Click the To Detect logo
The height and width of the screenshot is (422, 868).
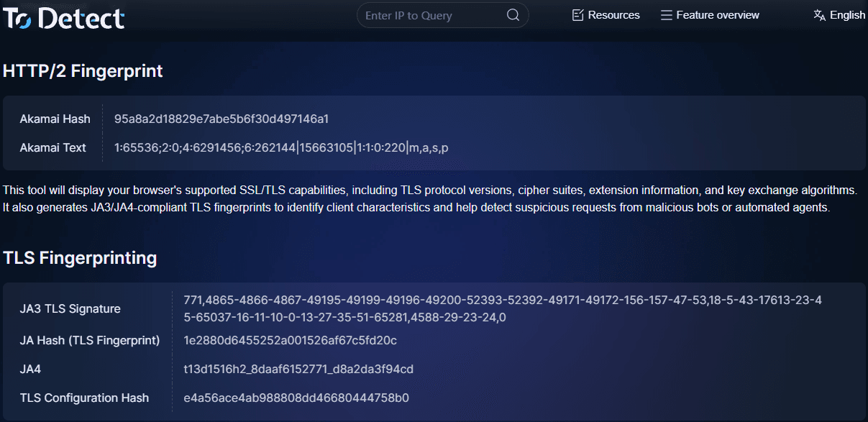coord(64,17)
